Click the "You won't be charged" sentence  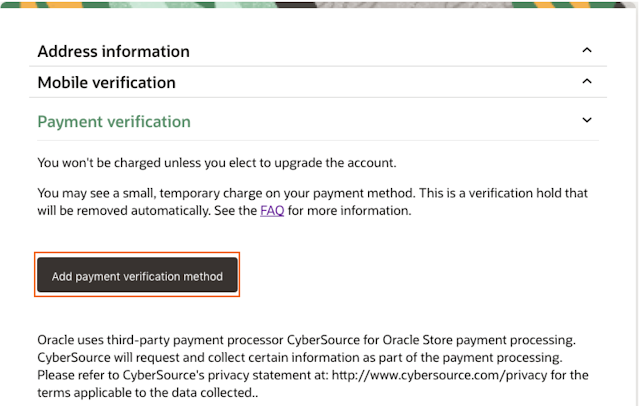[215, 161]
